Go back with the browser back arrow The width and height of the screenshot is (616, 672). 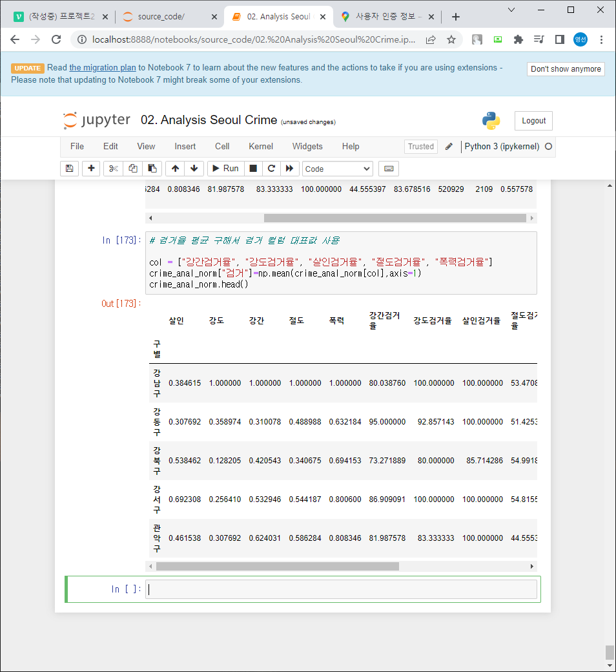tap(15, 40)
